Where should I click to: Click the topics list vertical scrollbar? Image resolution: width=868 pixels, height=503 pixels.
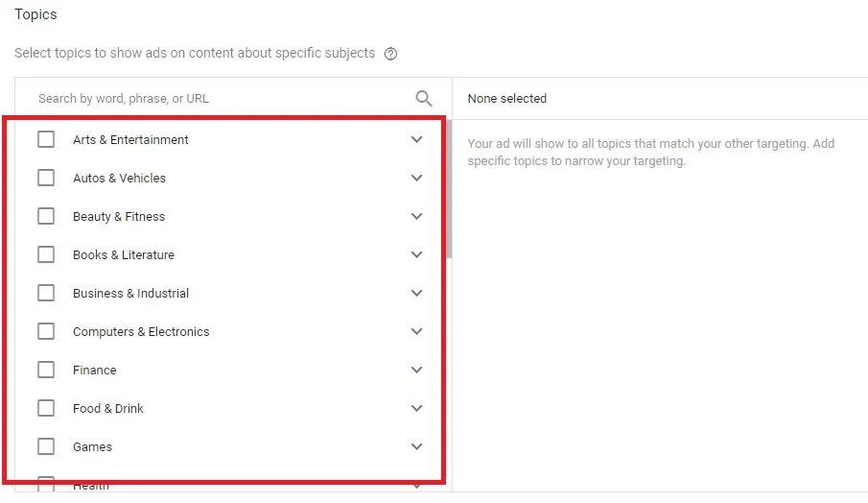449,192
